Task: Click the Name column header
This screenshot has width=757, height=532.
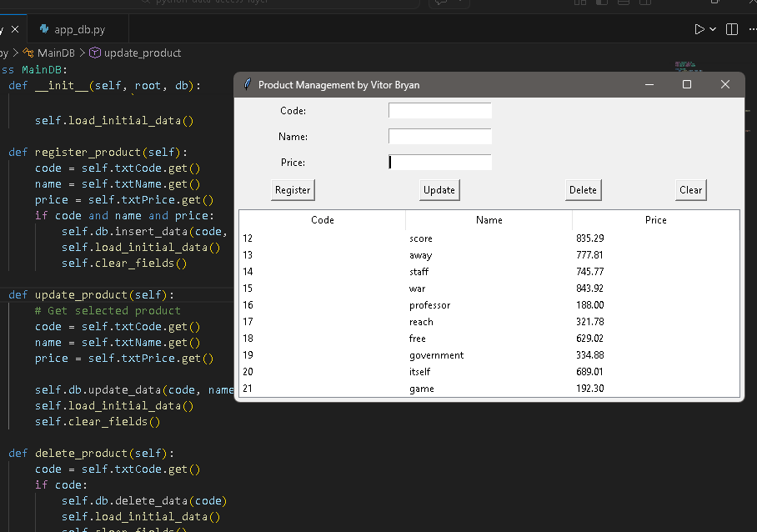Action: 489,219
